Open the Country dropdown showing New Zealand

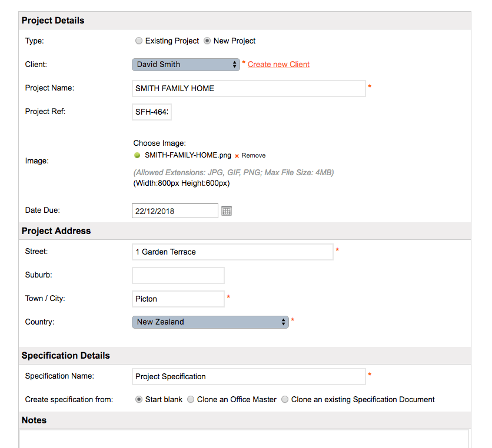210,322
